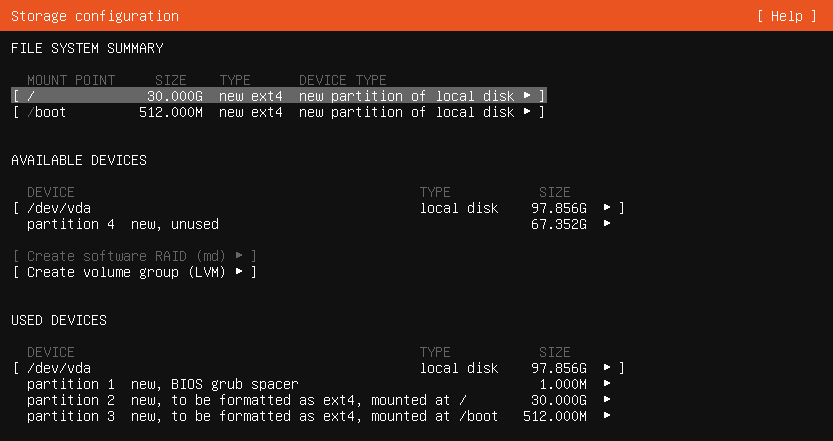Select the /boot mount point row
Screen dimensions: 833x441
(x=278, y=112)
